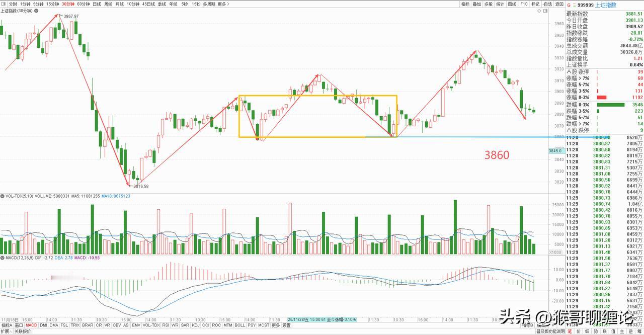Select the VOL-TDX indicator tab
This screenshot has height=335, width=644.
pyautogui.click(x=151, y=325)
